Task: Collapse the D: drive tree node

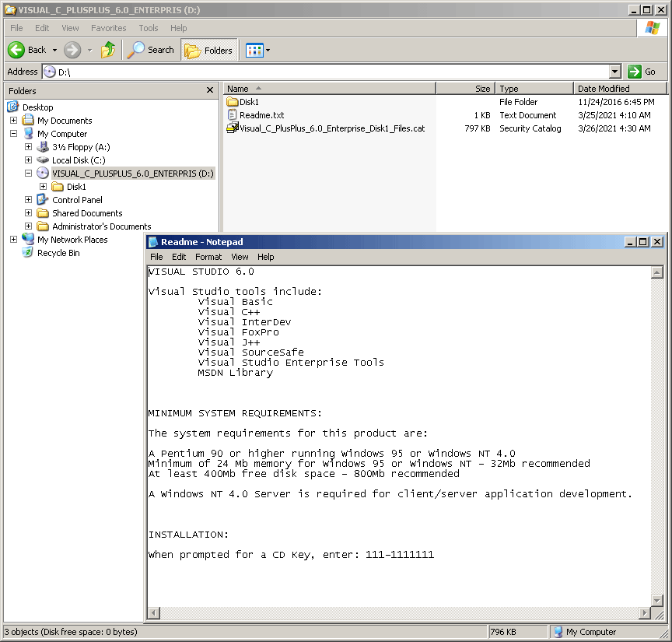Action: (28, 174)
